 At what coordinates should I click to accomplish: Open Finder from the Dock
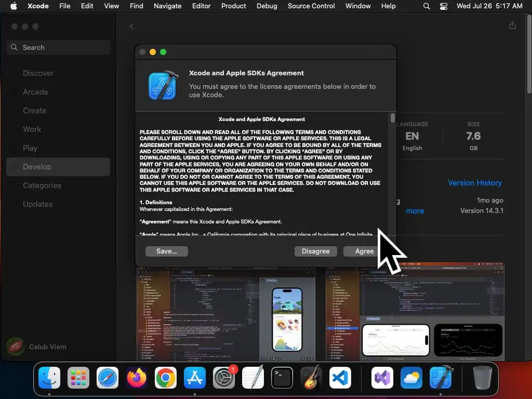coord(49,378)
